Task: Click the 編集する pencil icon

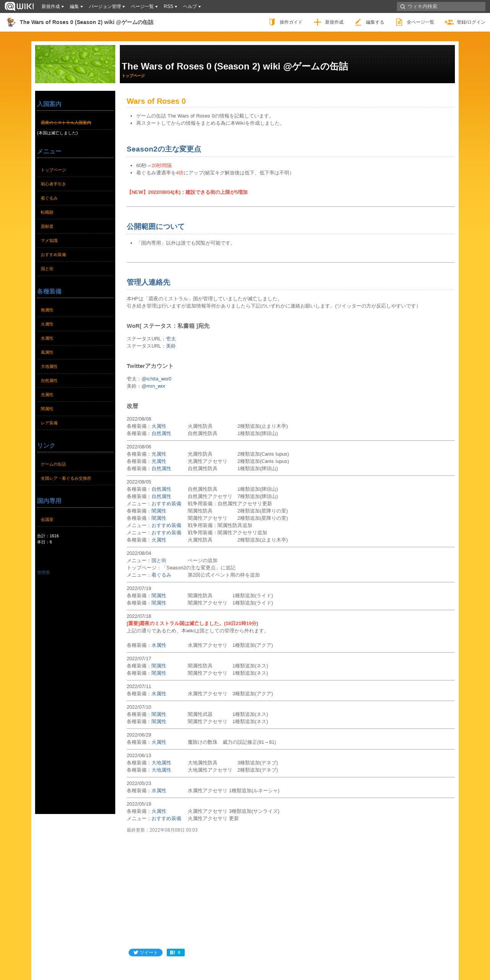Action: (x=358, y=22)
